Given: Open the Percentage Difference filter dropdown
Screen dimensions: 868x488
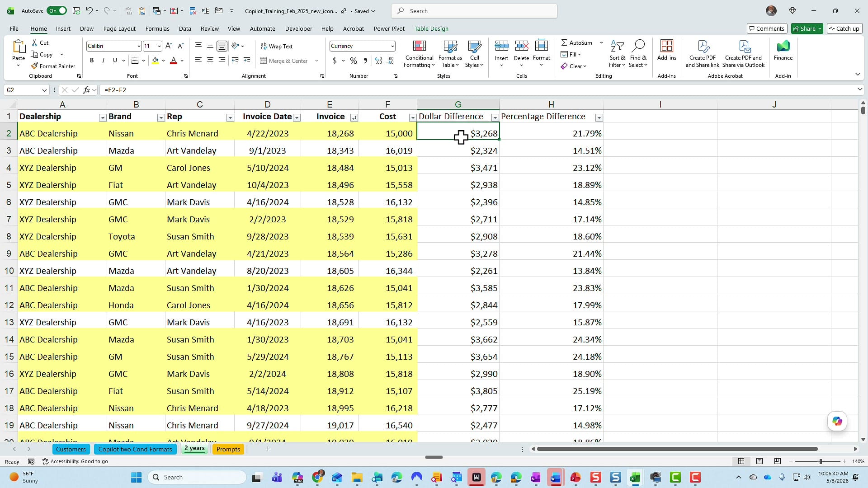Looking at the screenshot, I should click(599, 117).
